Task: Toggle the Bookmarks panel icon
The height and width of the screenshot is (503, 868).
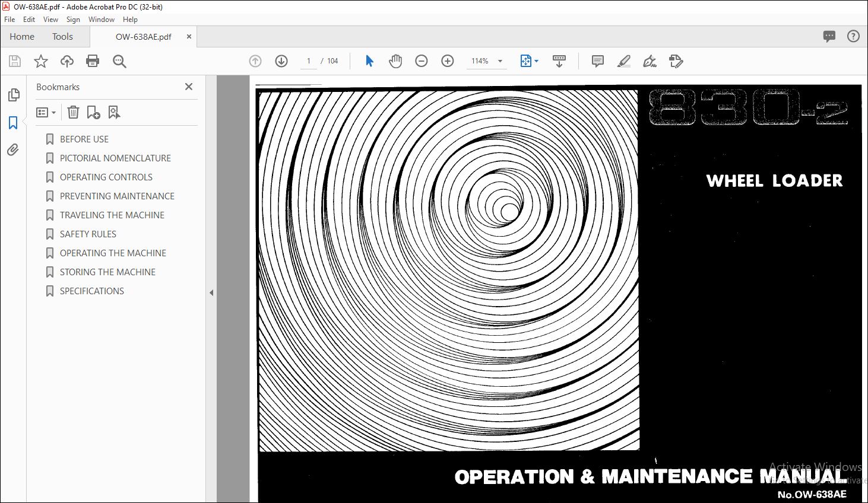Action: point(13,123)
